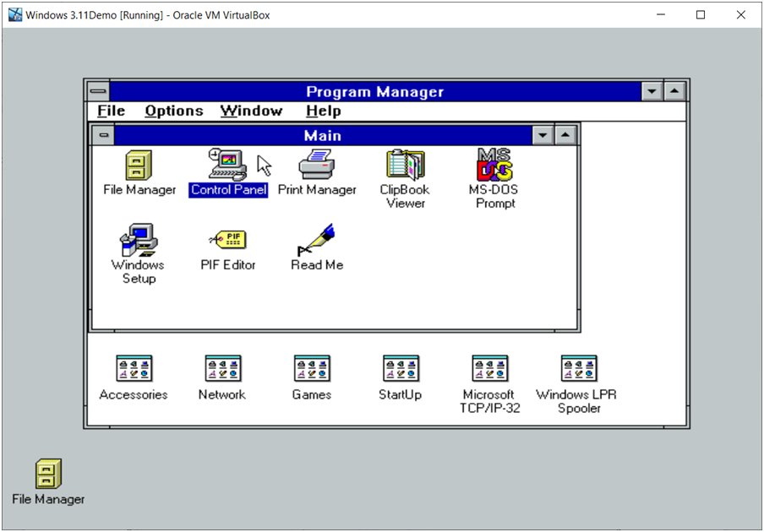
Task: Minimize the Main group window
Action: [543, 135]
